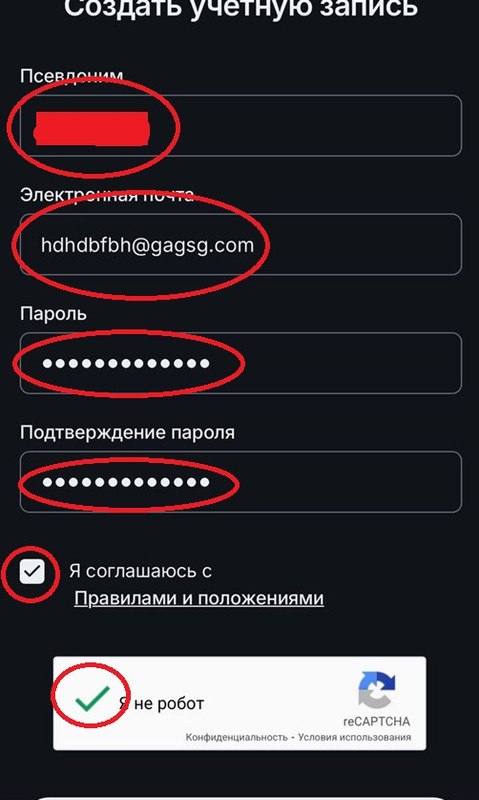Click the email text hdhdbfbh@gagsg.com
Viewport: 479px width, 800px height.
click(x=147, y=245)
